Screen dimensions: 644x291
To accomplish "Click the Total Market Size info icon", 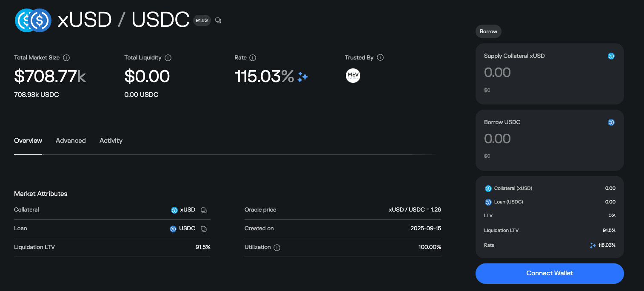I will (x=66, y=57).
